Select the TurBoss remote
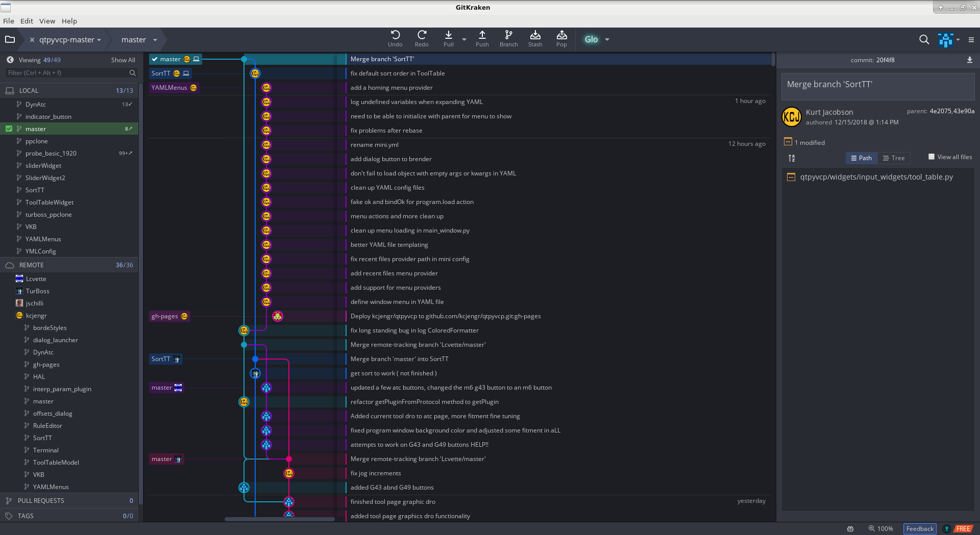The image size is (980, 535). point(69,291)
